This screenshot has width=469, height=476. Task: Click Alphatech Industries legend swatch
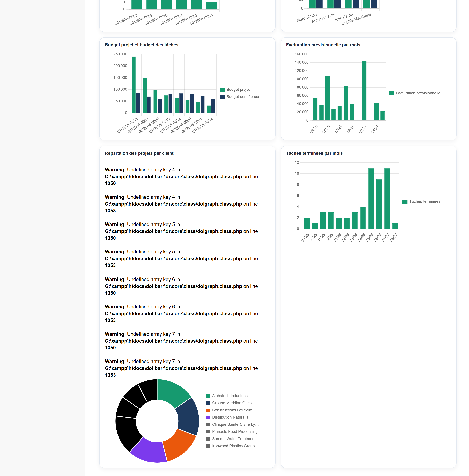[x=208, y=396]
